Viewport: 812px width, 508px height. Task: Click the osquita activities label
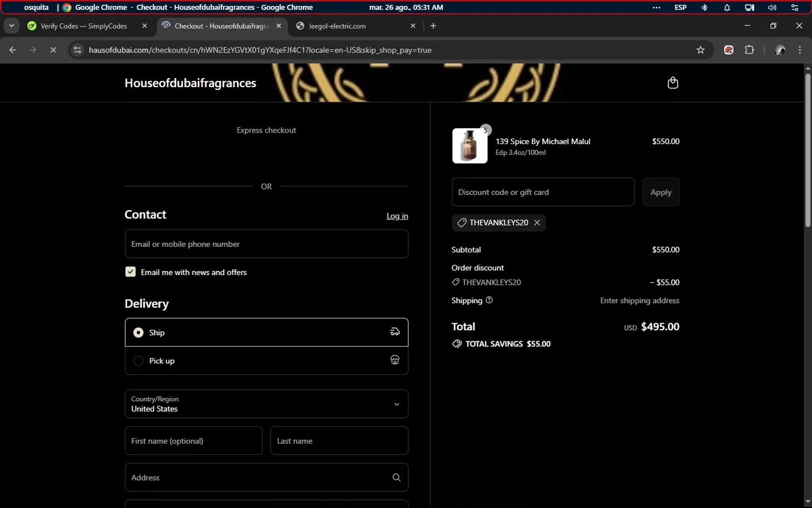(36, 8)
